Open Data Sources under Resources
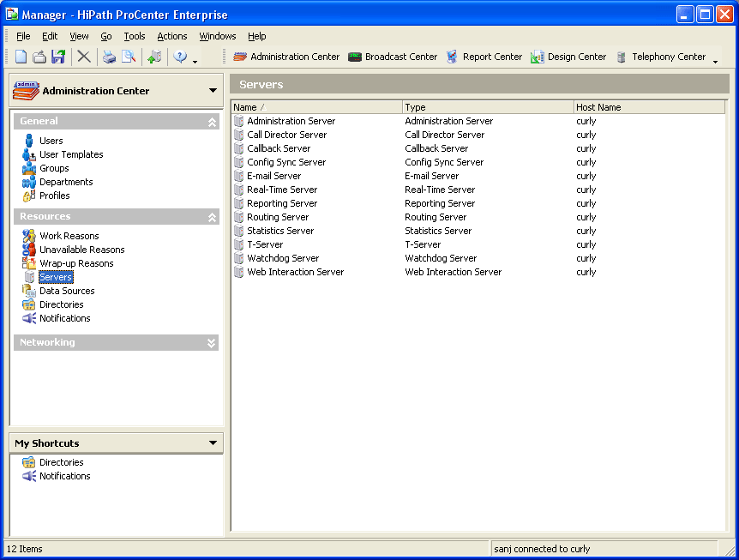 point(67,291)
